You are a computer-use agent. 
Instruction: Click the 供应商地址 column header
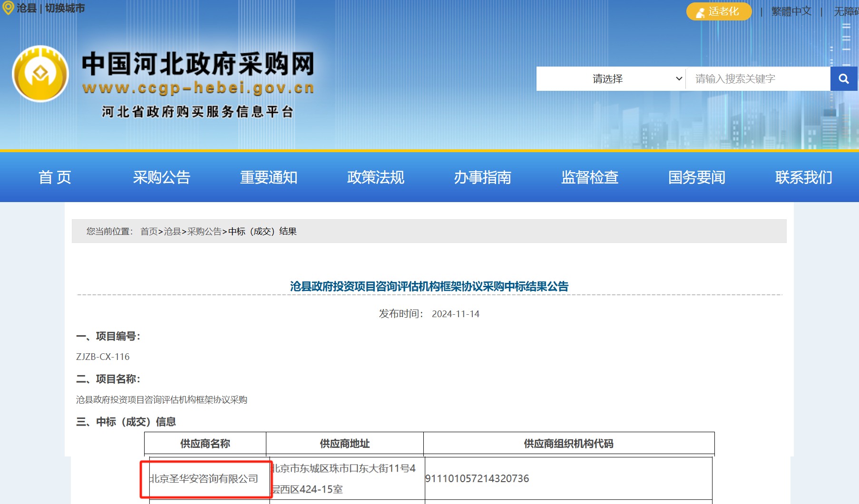[345, 444]
